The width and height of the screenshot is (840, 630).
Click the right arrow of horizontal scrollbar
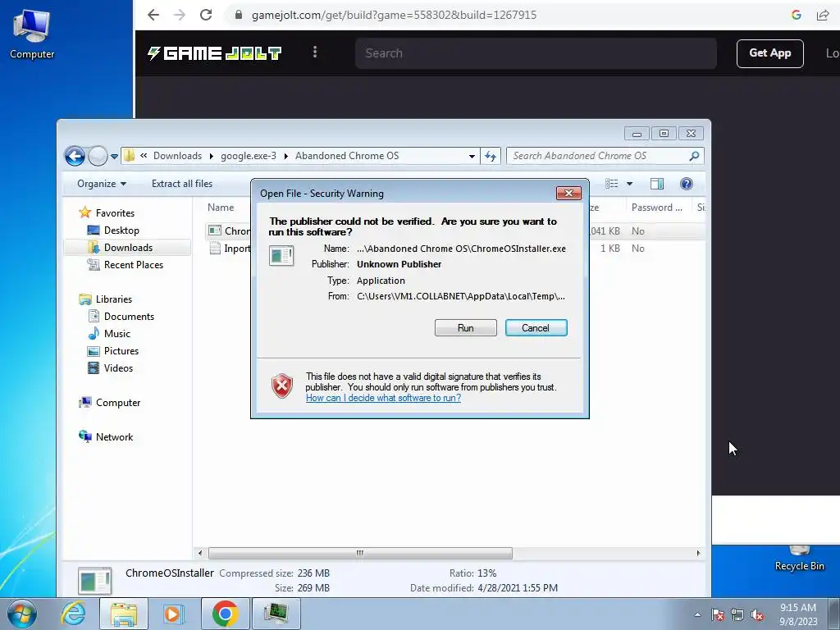698,553
